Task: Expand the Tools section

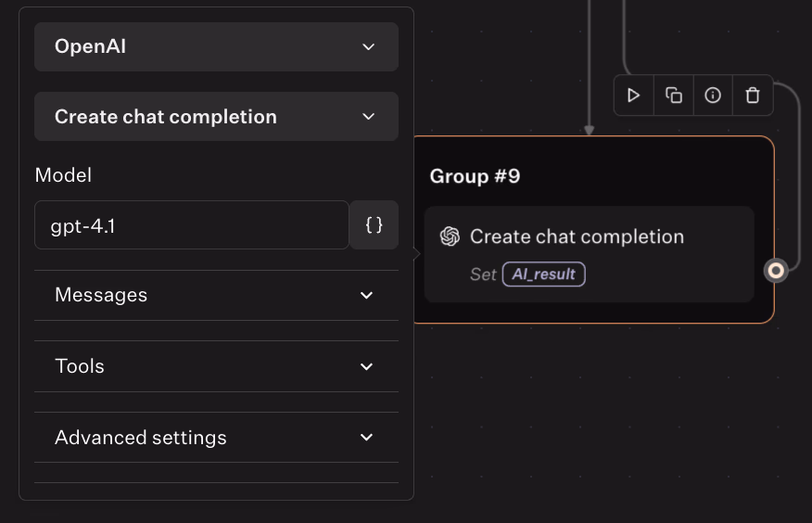Action: tap(217, 366)
